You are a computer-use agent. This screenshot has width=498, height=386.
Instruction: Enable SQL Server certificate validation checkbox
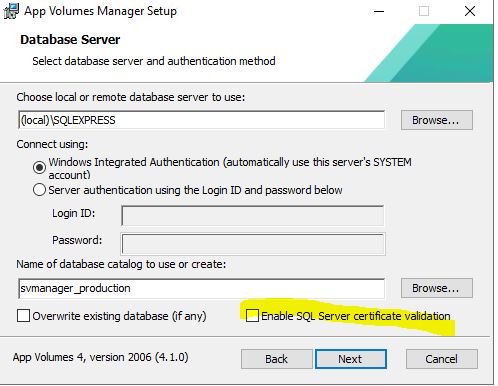pyautogui.click(x=252, y=316)
